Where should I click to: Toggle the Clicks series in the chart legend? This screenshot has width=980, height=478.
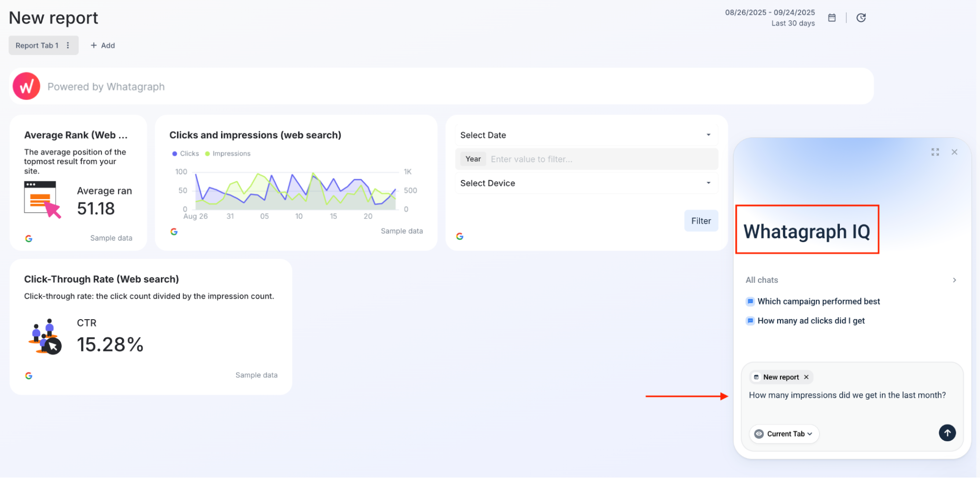click(185, 153)
